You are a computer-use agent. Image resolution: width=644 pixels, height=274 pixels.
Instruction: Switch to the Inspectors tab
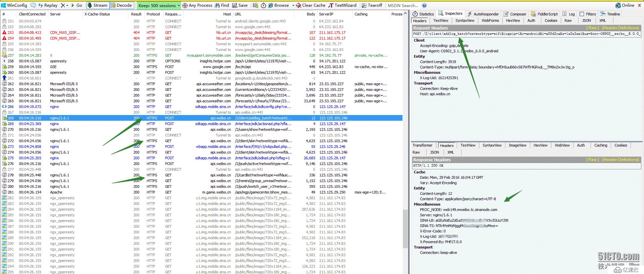click(x=450, y=14)
